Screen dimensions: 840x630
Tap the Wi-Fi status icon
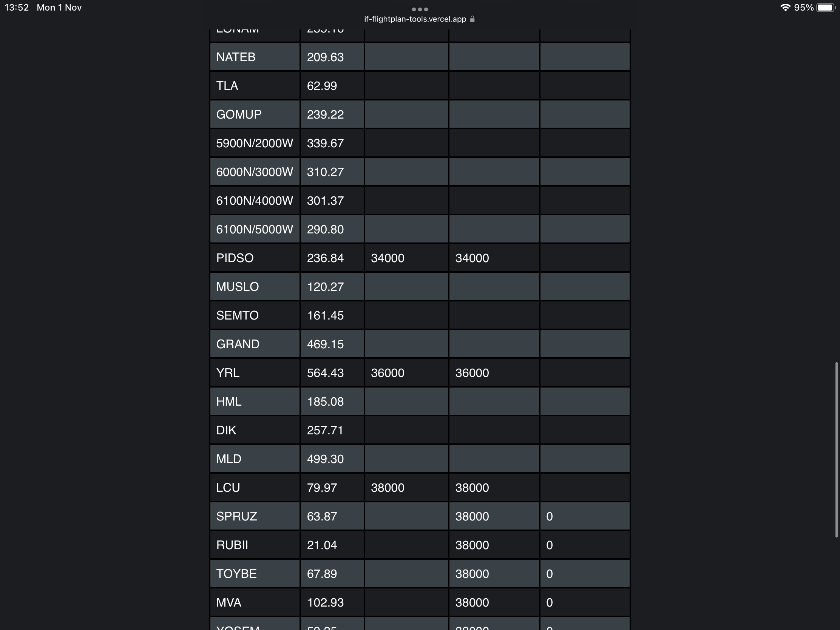[x=785, y=8]
